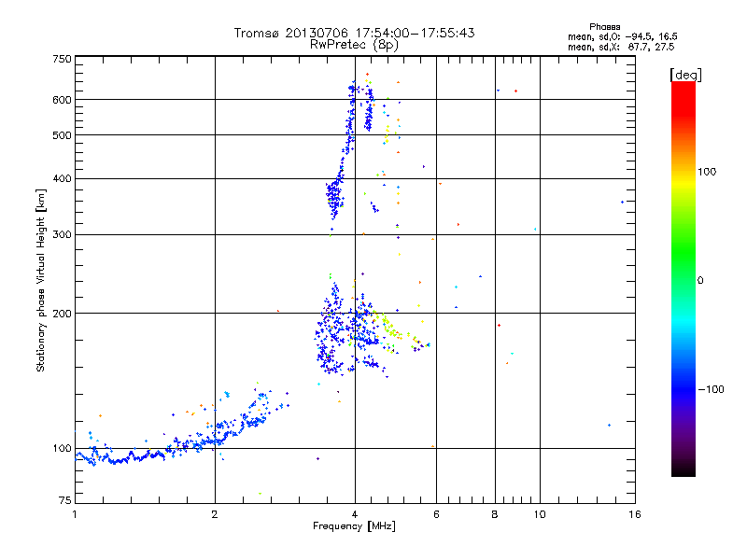Click the x-axis tick label "8"
Image resolution: width=747 pixels, height=560 pixels.
(495, 514)
